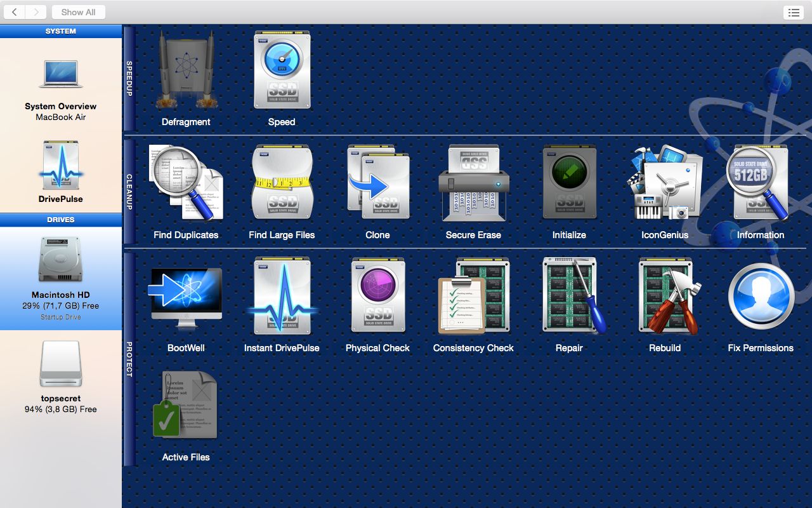
Task: Open the Active Files tool
Action: [186, 415]
